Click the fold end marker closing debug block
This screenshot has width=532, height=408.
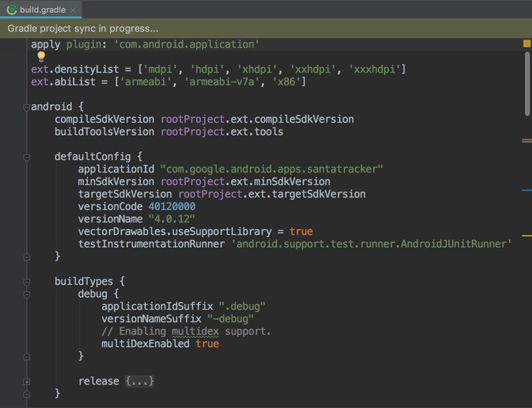[26, 356]
